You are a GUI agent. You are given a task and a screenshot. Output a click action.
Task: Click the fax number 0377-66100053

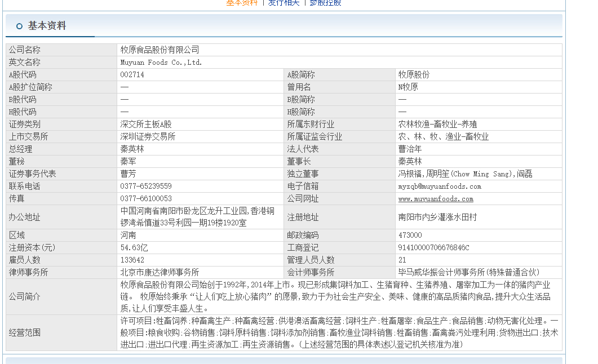click(146, 198)
